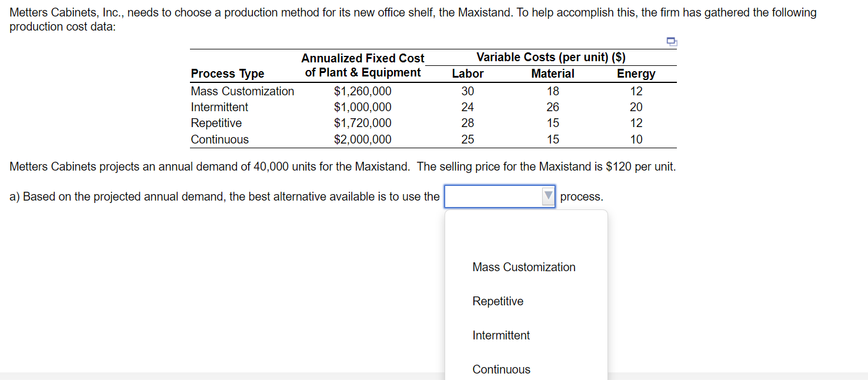
Task: Click the $1,260,000 fixed cost cell
Action: (362, 91)
